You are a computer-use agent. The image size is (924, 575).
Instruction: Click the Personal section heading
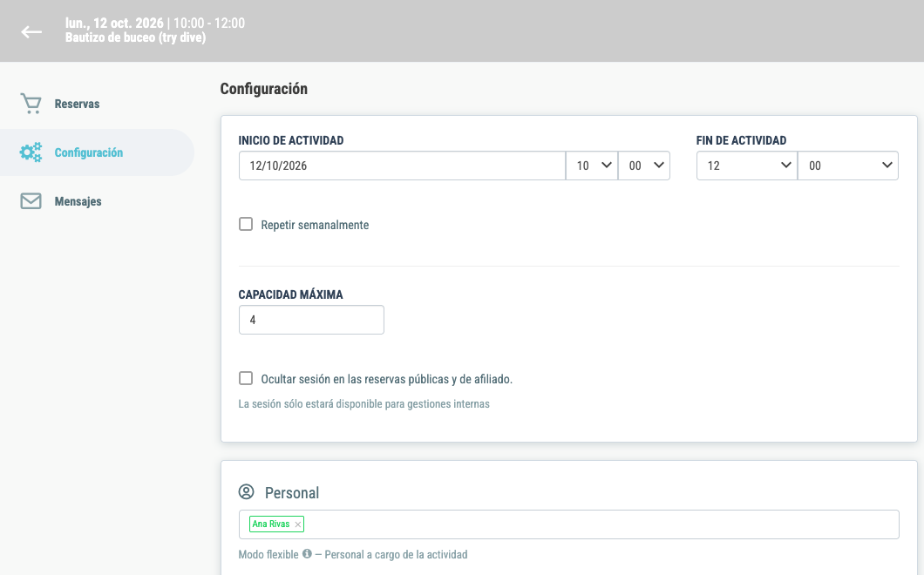pos(292,492)
